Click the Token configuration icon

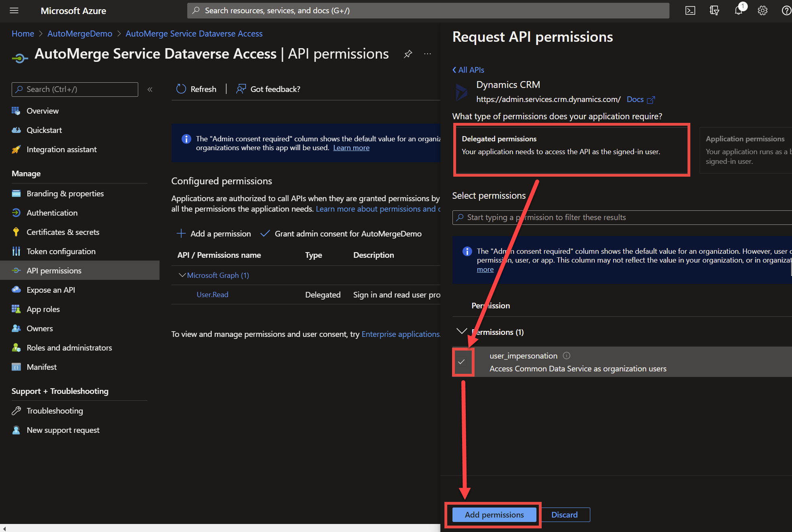point(16,251)
